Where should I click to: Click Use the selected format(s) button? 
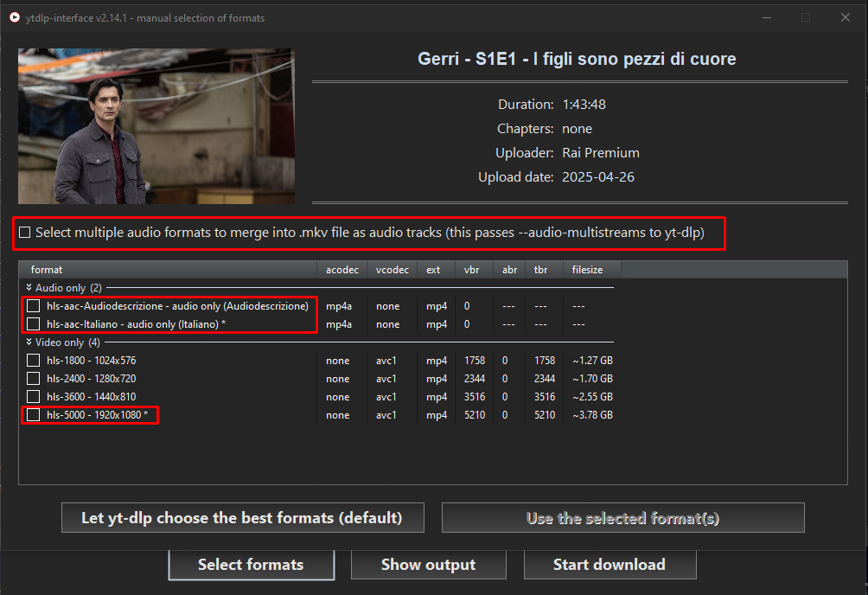point(622,517)
